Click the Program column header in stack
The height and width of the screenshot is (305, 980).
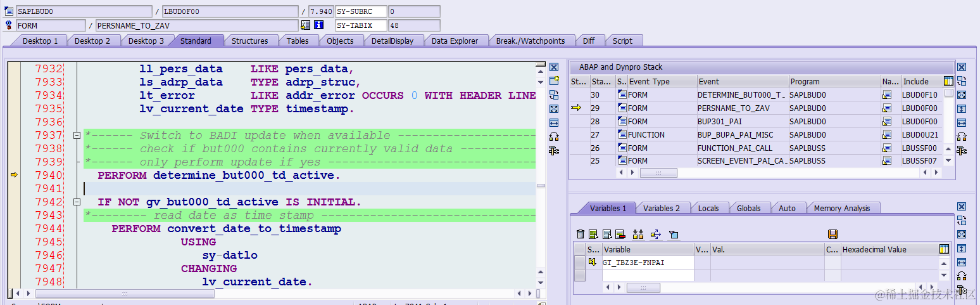834,82
